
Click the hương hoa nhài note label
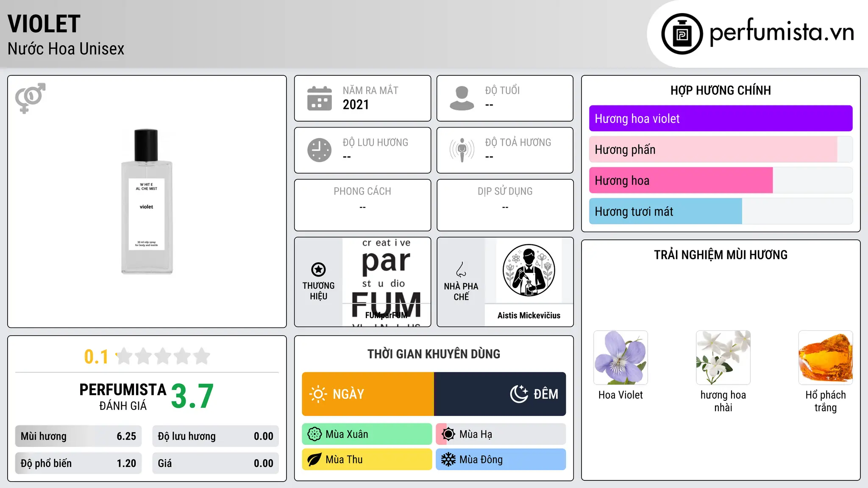723,401
